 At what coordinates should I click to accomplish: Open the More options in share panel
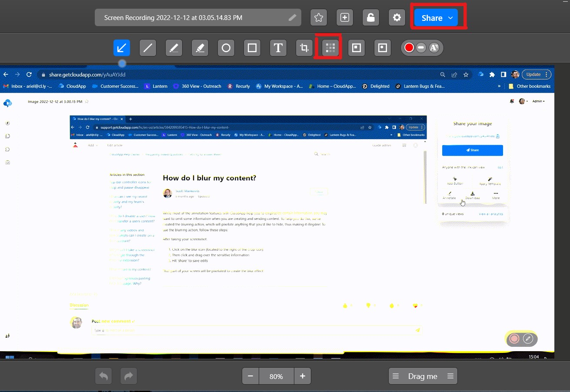(496, 196)
